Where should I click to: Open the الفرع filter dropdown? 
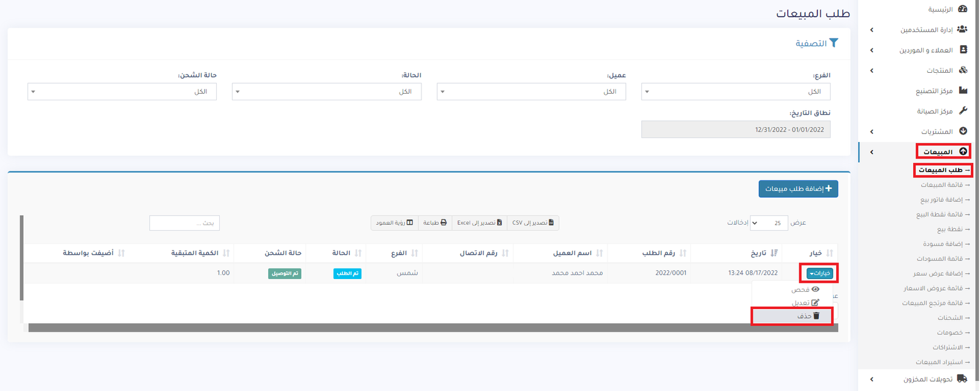[x=736, y=92]
